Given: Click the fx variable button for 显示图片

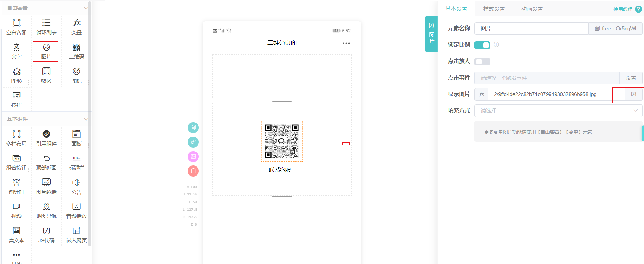Looking at the screenshot, I should click(x=481, y=94).
